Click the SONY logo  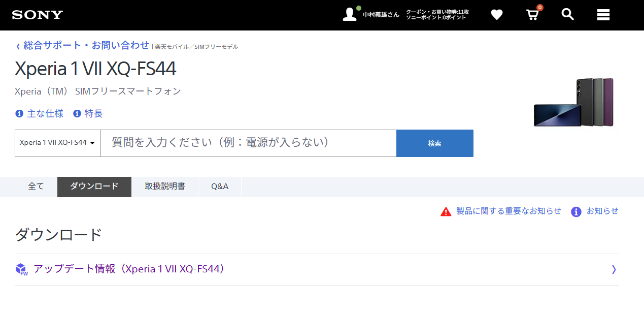38,15
